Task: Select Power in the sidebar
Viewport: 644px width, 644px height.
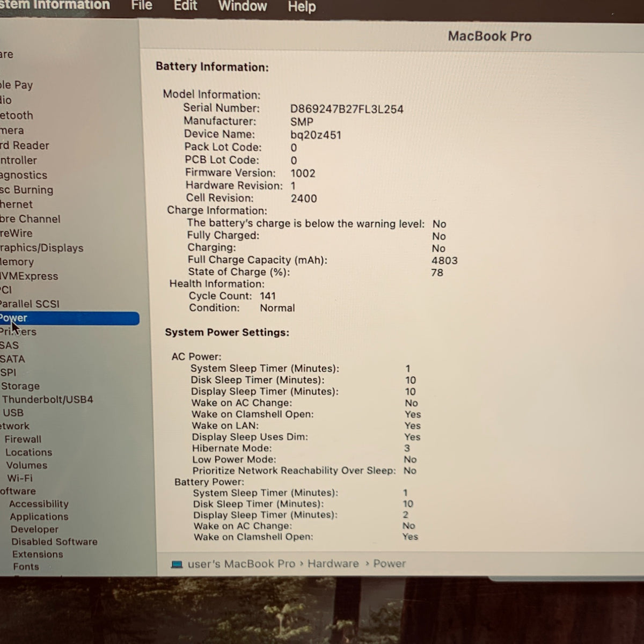Action: coord(69,318)
